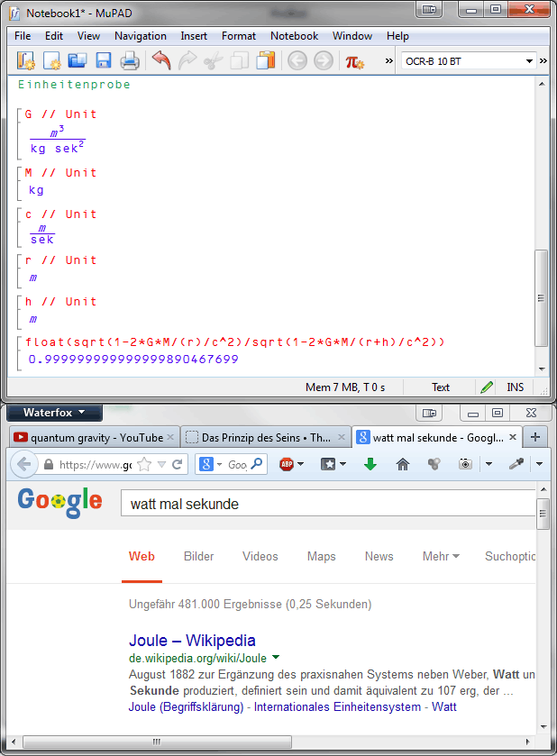
Task: Open the Joule – Wikipedia search result
Action: (x=192, y=641)
